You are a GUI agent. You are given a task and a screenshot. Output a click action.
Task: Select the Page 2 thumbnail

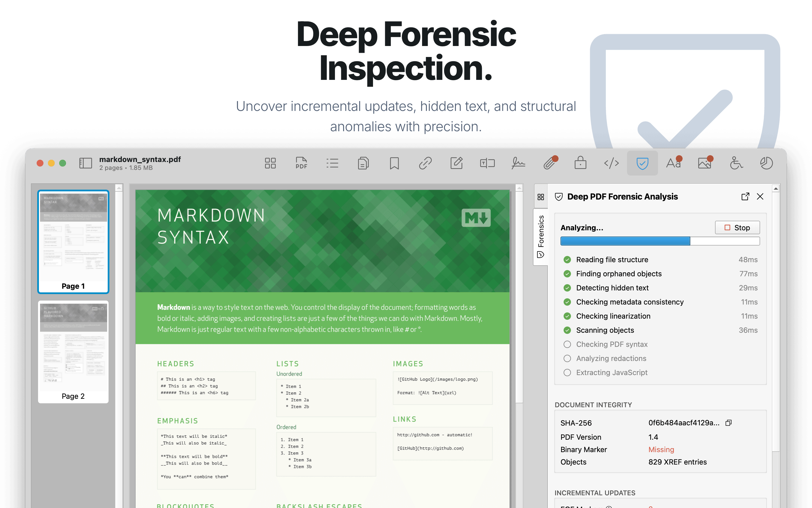click(x=73, y=352)
